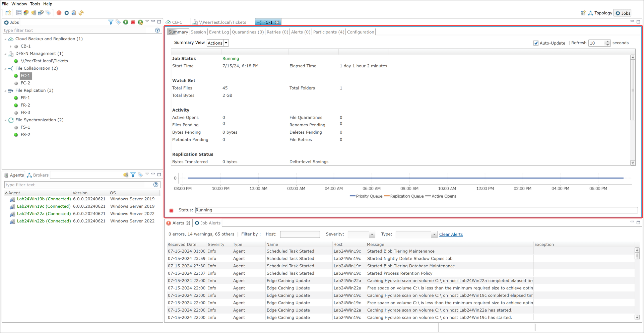Click the pie chart icon in main toolbar
This screenshot has height=333, width=644.
[26, 13]
